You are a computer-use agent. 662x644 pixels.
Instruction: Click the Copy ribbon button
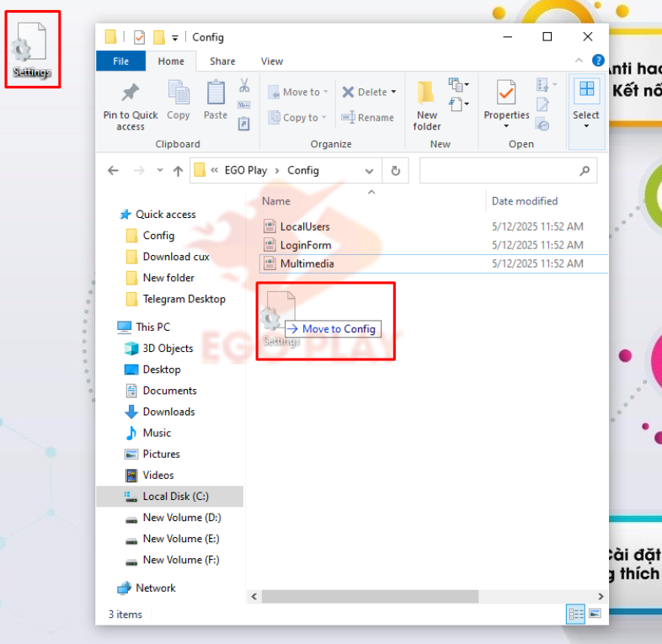pos(179,100)
